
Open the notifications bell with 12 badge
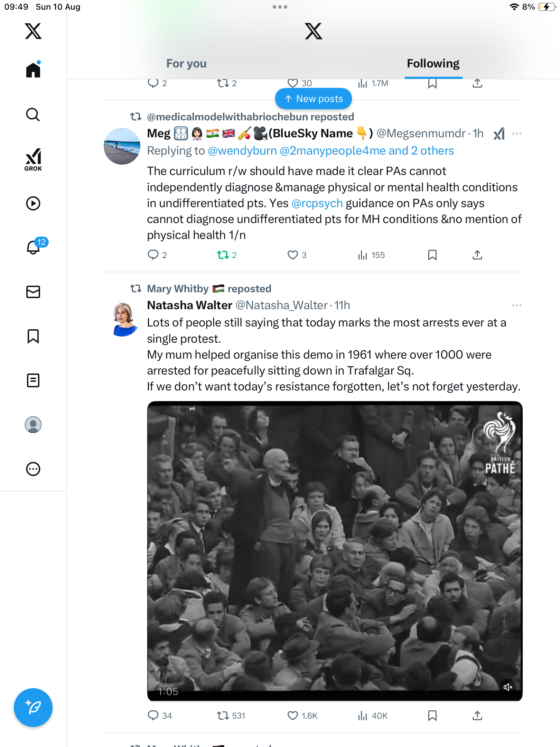34,247
